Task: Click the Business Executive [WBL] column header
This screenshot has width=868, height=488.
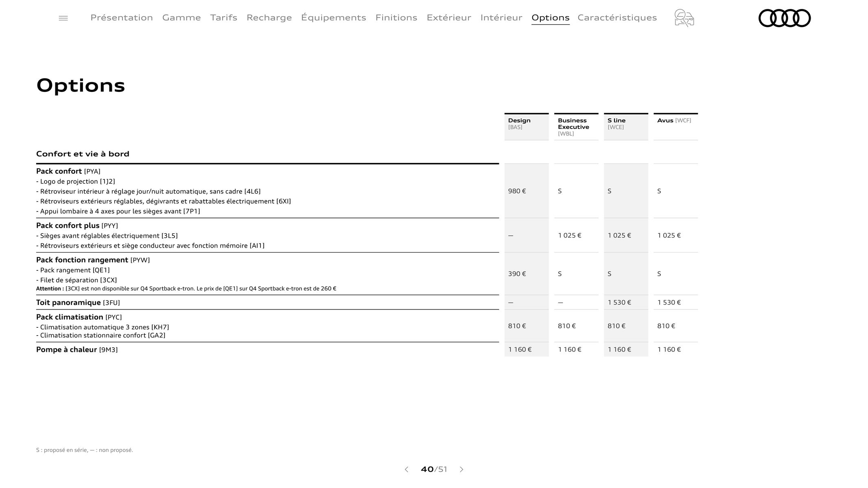Action: tap(576, 127)
